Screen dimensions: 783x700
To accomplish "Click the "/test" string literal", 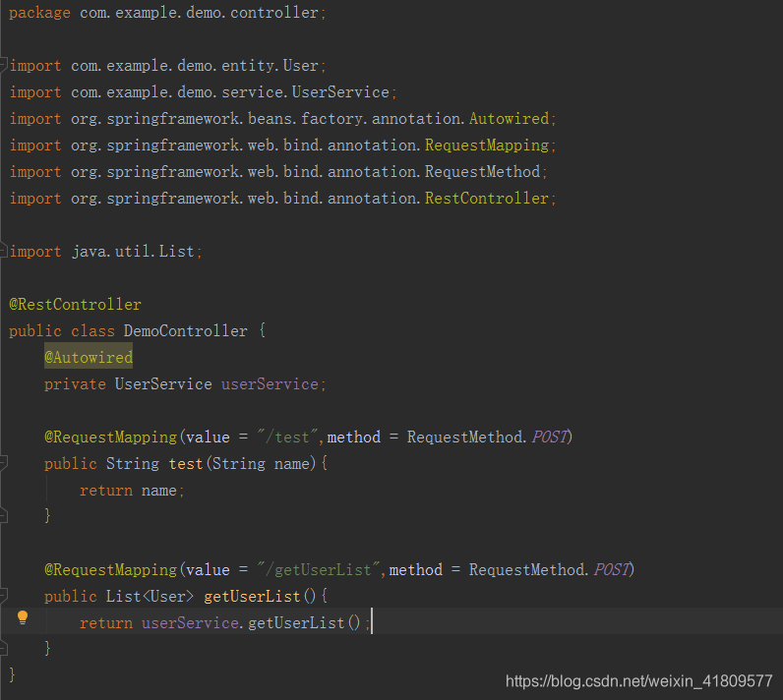I will click(287, 437).
